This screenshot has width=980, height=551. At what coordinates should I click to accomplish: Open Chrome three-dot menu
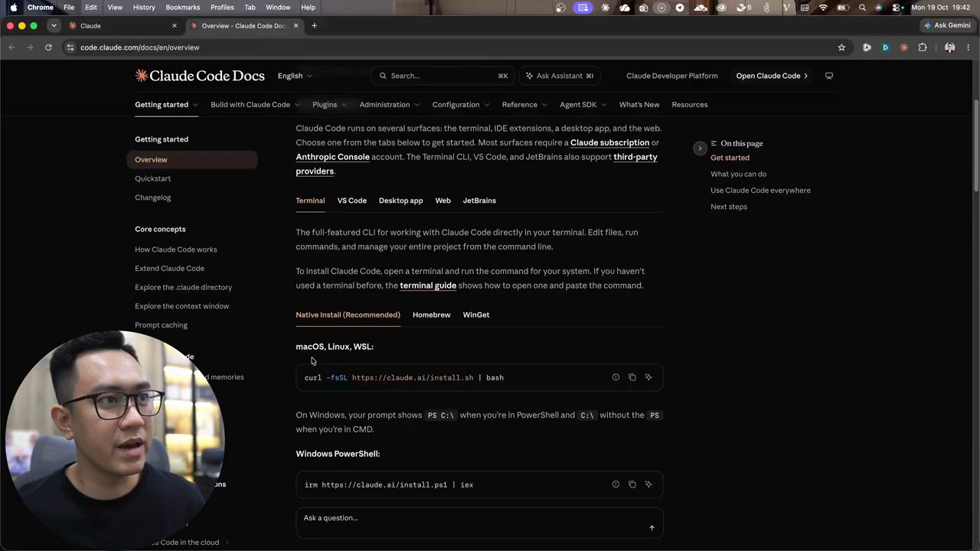click(969, 47)
